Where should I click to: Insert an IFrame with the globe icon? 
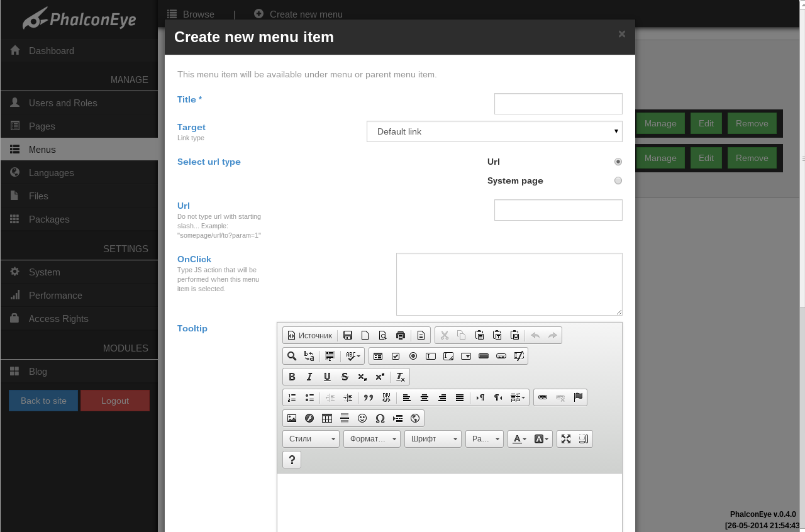[x=415, y=418]
